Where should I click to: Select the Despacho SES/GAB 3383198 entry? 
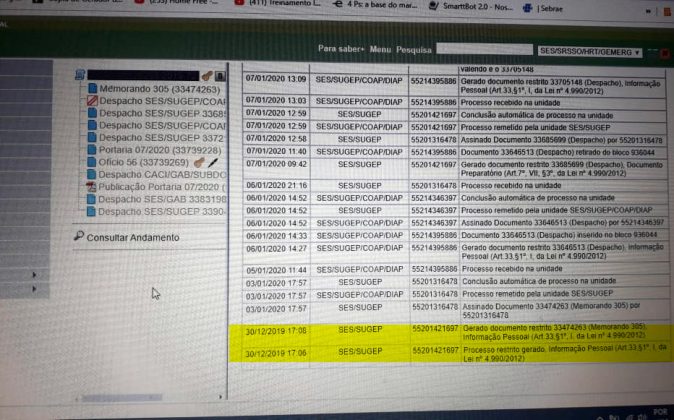click(162, 199)
